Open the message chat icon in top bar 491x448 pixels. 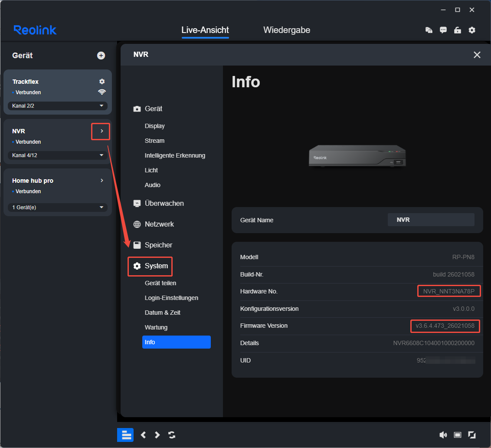click(443, 30)
